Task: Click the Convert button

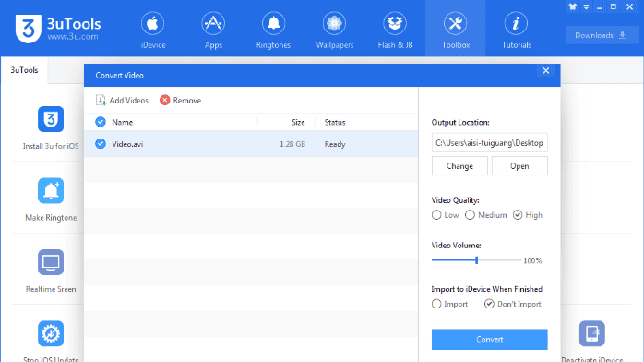Action: (489, 340)
